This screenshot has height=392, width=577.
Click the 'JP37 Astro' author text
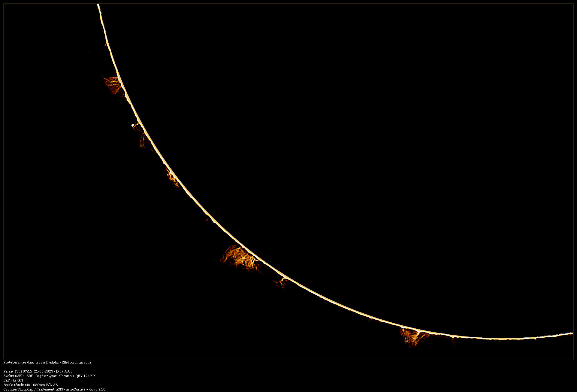pyautogui.click(x=64, y=371)
